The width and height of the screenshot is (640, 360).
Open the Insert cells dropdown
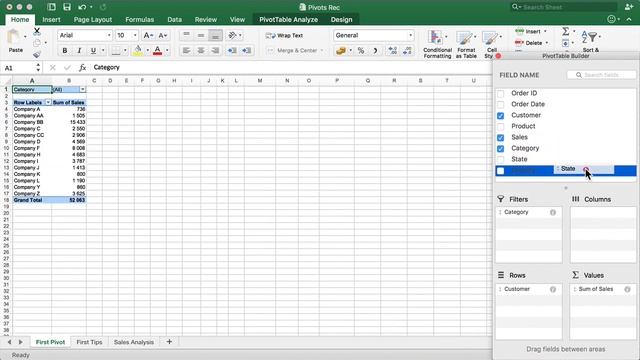[545, 31]
